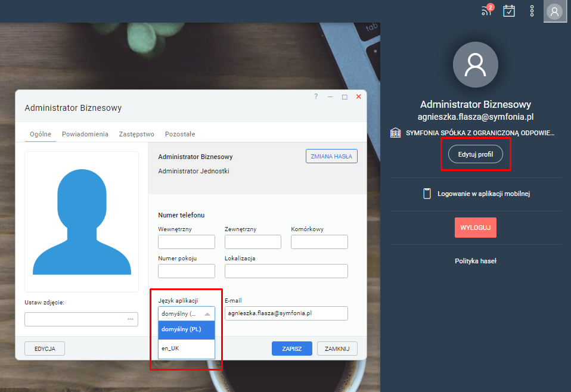Select en_UK language option
The height and width of the screenshot is (392, 571).
(187, 349)
